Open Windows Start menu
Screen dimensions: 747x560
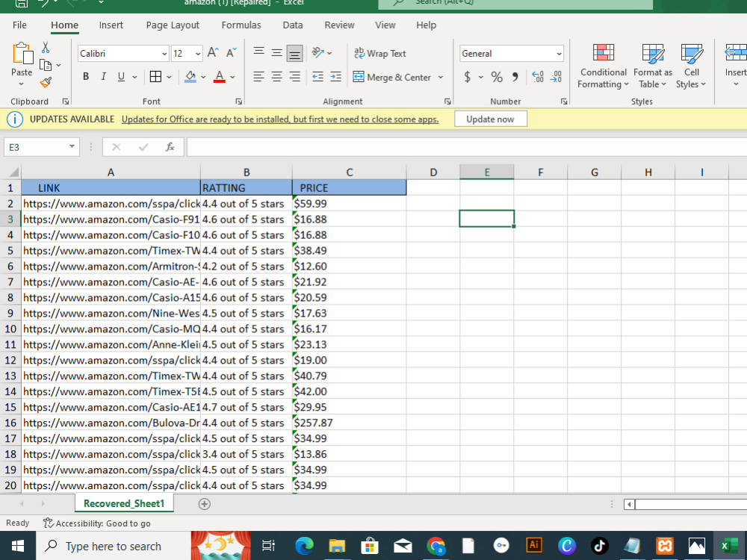click(x=18, y=546)
